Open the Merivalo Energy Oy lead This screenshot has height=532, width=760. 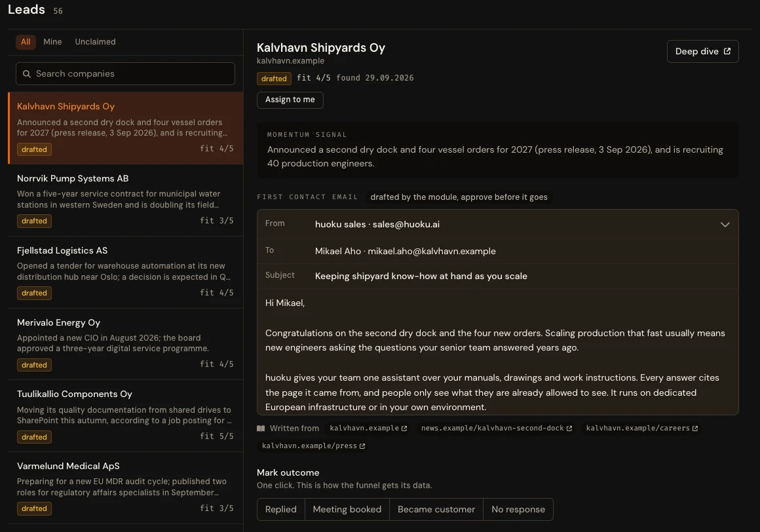(126, 344)
